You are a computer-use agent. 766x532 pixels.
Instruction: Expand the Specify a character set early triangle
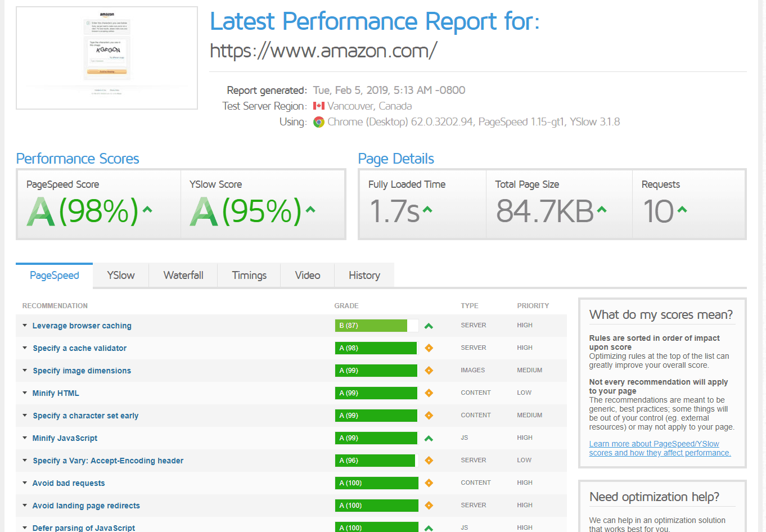point(25,415)
